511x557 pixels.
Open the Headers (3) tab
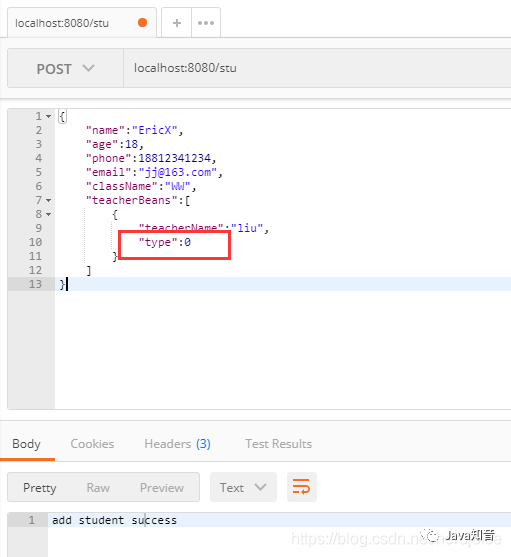click(x=177, y=444)
